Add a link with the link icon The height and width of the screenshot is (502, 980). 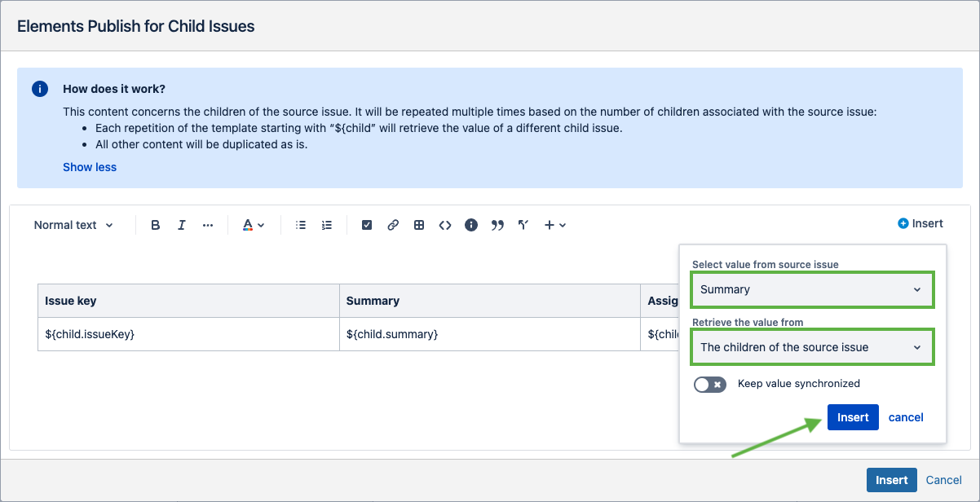click(x=393, y=225)
